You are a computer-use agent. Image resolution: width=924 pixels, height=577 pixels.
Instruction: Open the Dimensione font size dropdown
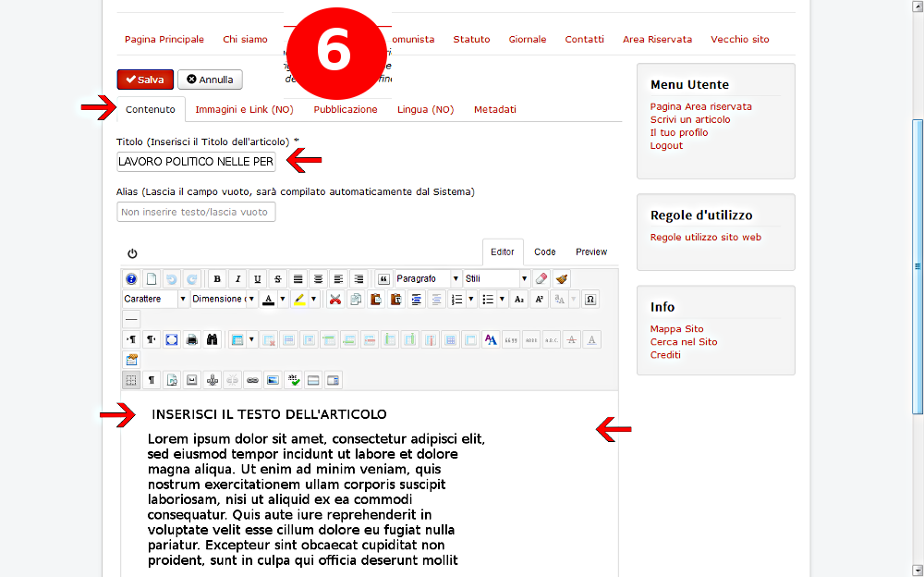[x=225, y=299]
